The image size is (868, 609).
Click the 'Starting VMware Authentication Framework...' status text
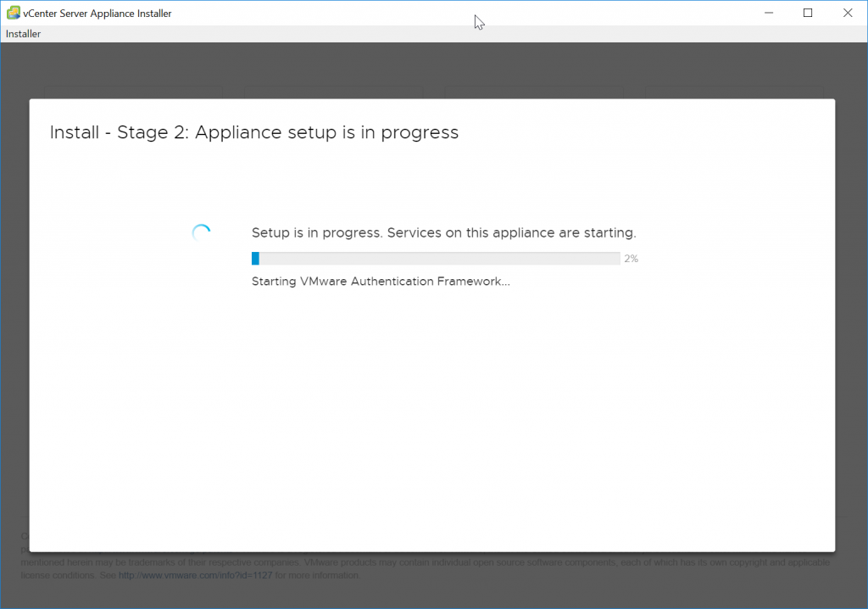pyautogui.click(x=381, y=282)
